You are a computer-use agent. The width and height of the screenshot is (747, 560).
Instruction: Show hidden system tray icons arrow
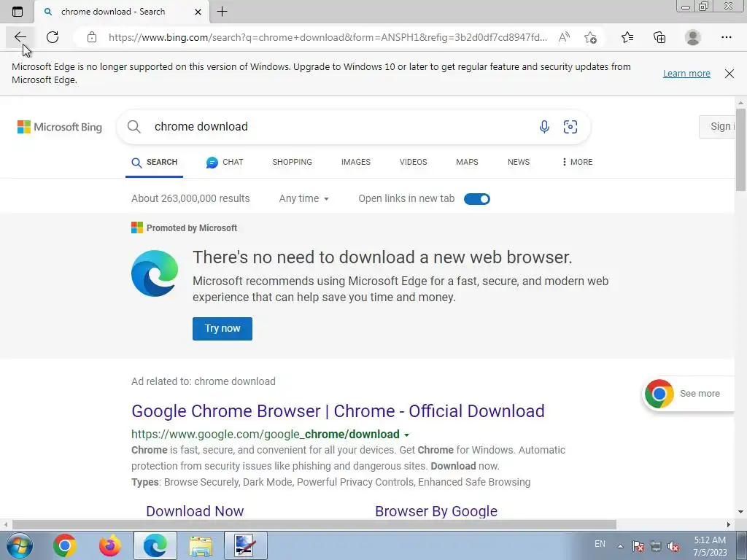pyautogui.click(x=620, y=545)
